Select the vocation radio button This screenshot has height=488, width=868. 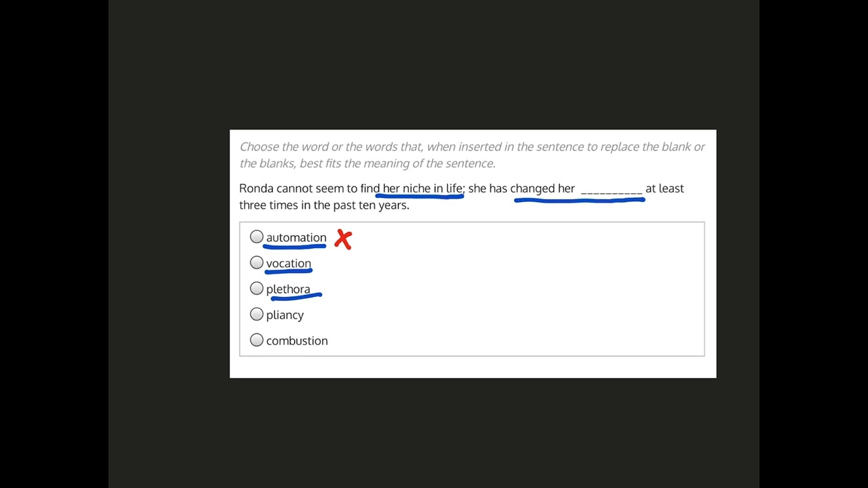pyautogui.click(x=256, y=262)
